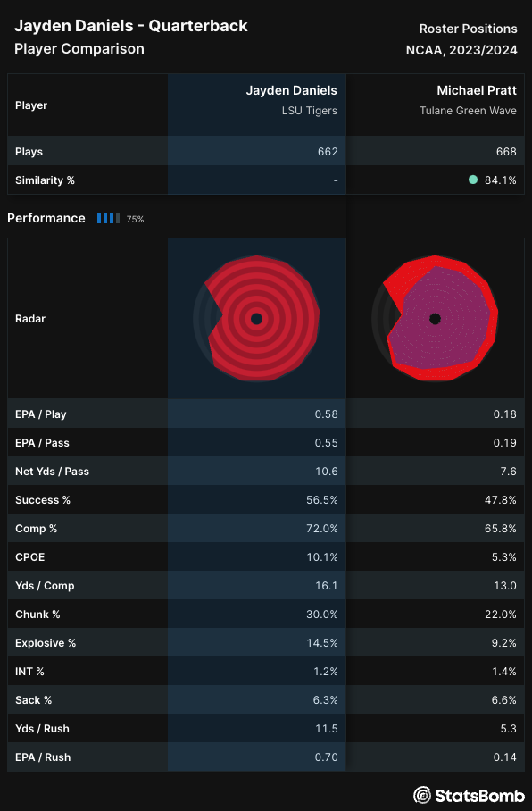Click center dot of Daniels radar
This screenshot has width=532, height=811.
(x=256, y=319)
